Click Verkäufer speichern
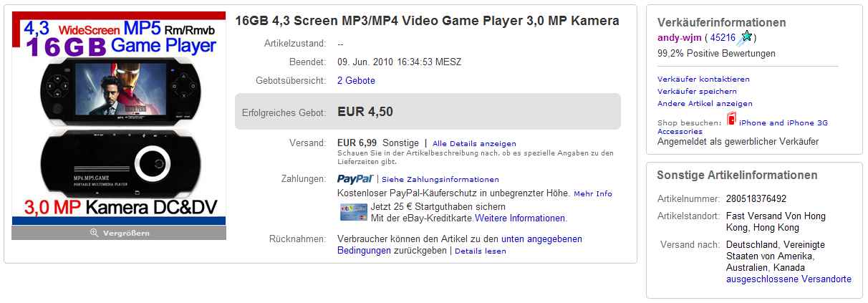This screenshot has height=303, width=868. [697, 92]
